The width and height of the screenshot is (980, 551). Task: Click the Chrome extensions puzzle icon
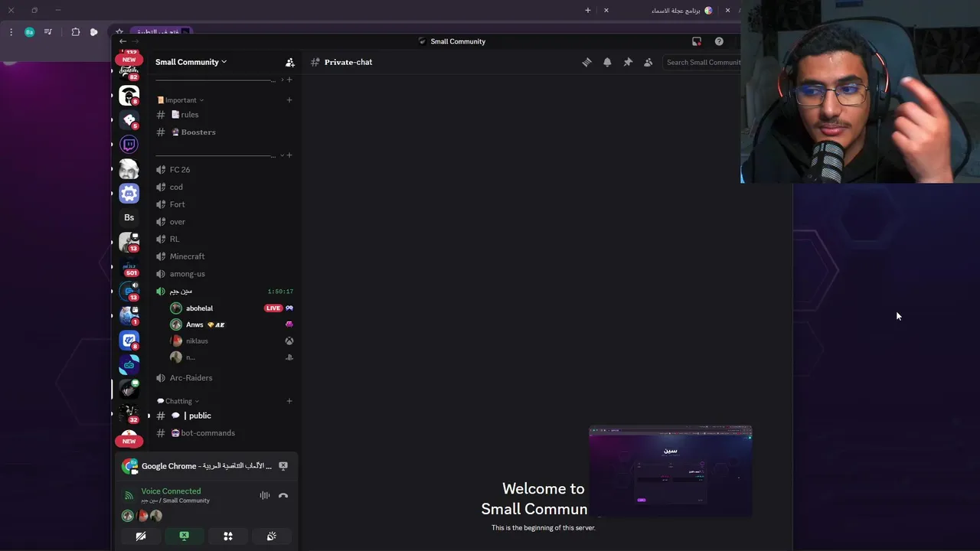coord(75,32)
